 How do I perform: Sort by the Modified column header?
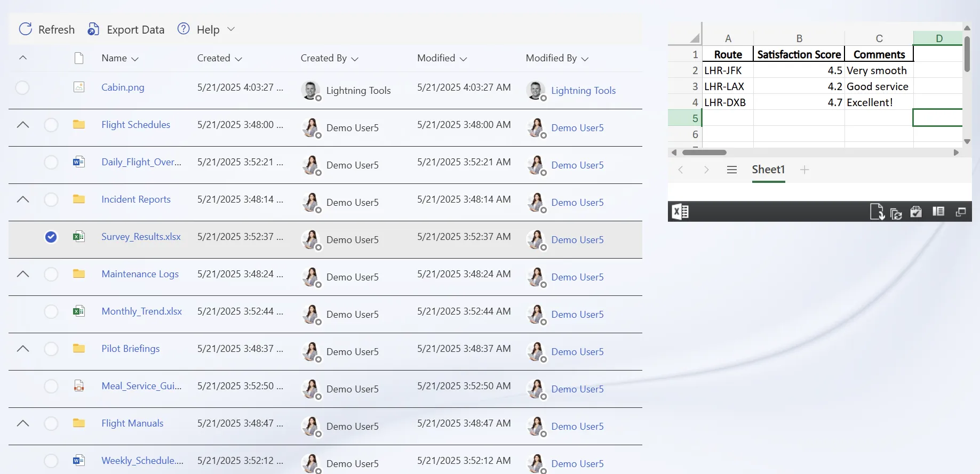click(436, 58)
